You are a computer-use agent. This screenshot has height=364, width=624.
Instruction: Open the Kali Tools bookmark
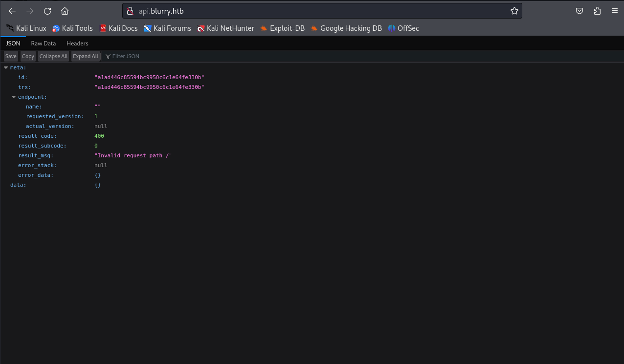click(x=72, y=28)
